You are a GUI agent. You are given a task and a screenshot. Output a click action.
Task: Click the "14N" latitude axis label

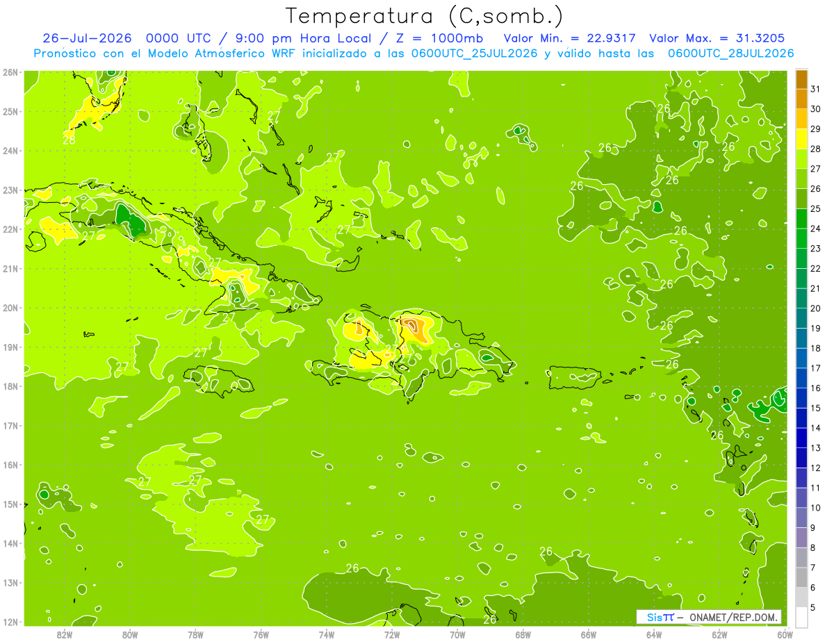10,543
